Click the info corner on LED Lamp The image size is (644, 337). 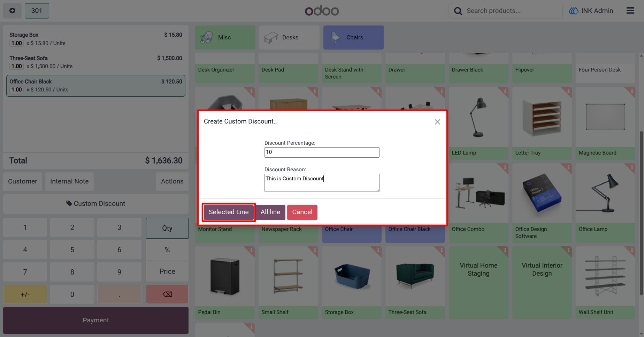click(505, 91)
